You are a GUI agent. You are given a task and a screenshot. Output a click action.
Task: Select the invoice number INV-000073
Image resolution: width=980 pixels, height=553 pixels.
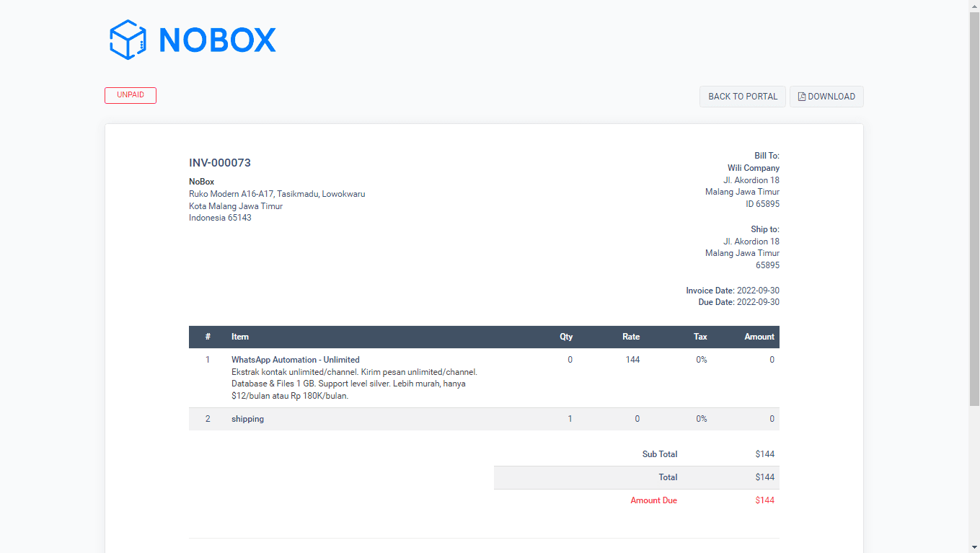click(x=220, y=163)
